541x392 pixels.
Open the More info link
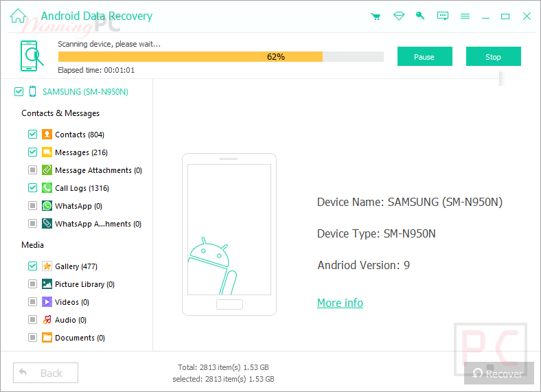(341, 303)
